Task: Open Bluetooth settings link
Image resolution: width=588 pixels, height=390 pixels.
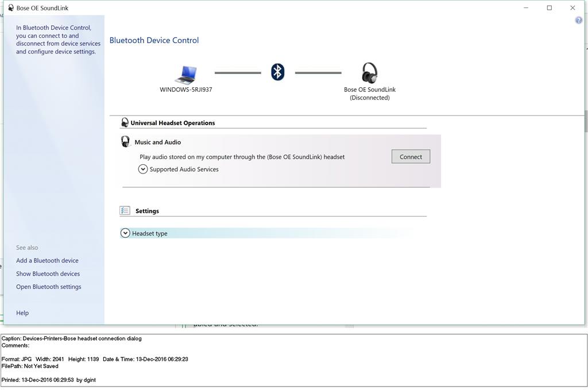Action: tap(49, 287)
